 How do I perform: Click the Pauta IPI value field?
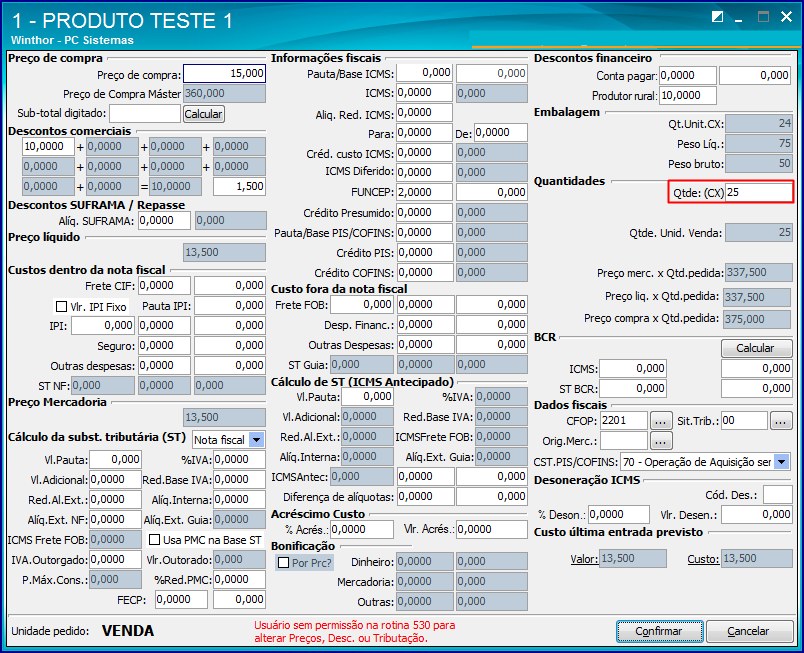pyautogui.click(x=230, y=306)
